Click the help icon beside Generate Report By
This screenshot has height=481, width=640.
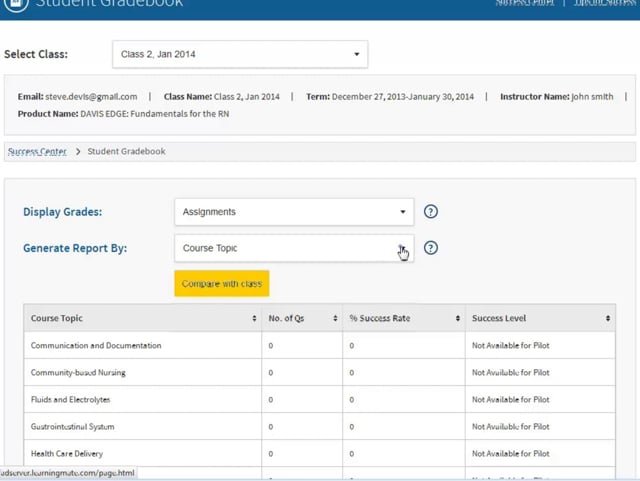431,248
